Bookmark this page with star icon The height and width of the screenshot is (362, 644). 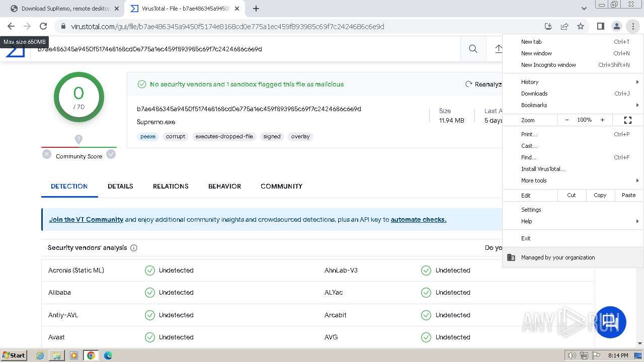pos(581,26)
